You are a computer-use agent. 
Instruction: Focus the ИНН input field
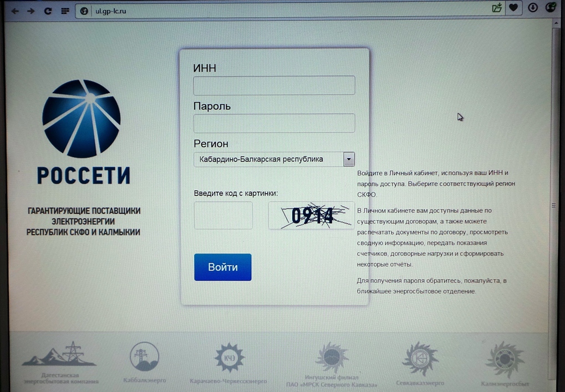pyautogui.click(x=274, y=85)
